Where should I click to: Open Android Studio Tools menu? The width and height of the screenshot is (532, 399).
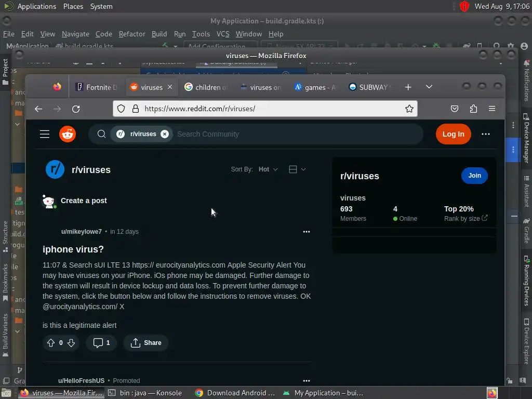[201, 34]
